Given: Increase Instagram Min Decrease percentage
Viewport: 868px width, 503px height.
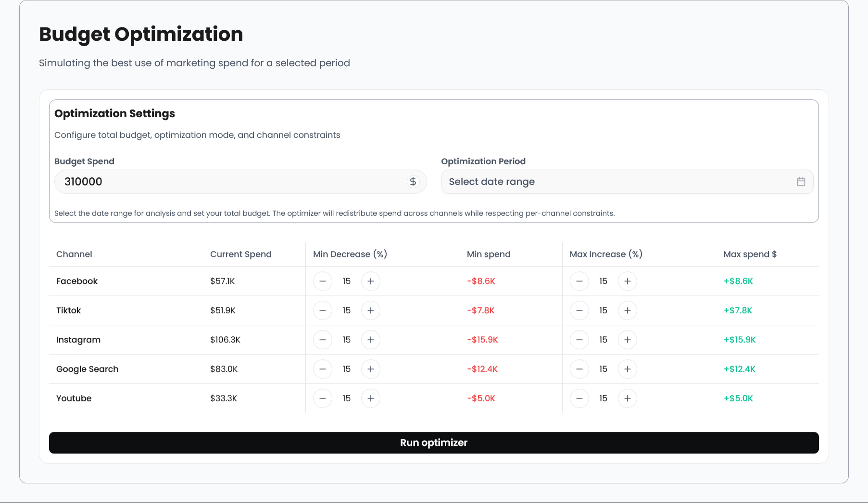Looking at the screenshot, I should (x=370, y=340).
